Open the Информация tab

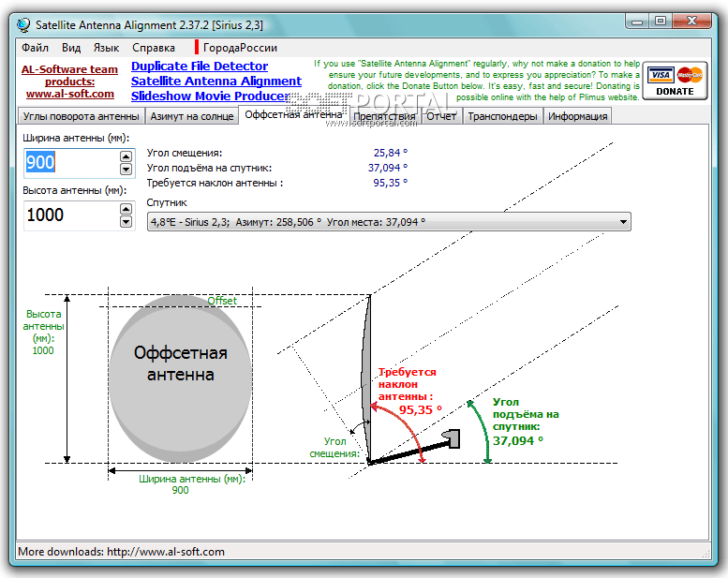(577, 116)
